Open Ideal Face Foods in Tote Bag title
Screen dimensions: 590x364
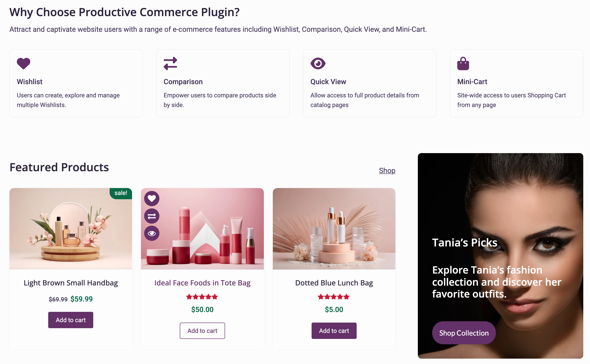[202, 283]
